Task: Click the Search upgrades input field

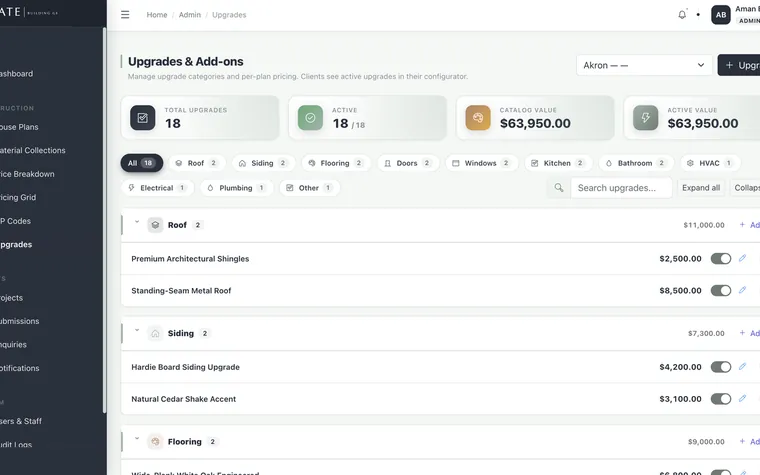Action: coord(621,188)
